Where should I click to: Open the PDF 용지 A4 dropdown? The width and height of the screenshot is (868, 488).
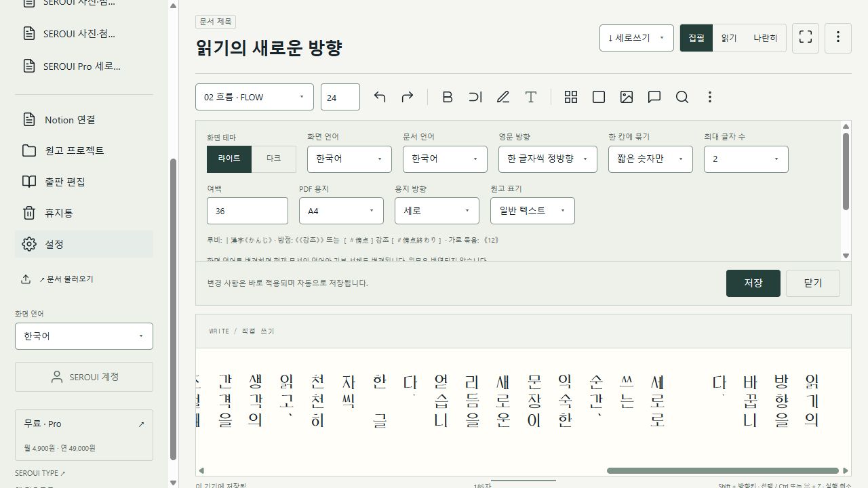pos(341,211)
